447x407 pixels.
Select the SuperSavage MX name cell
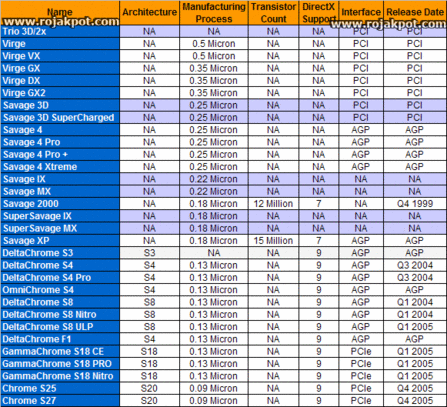point(60,228)
